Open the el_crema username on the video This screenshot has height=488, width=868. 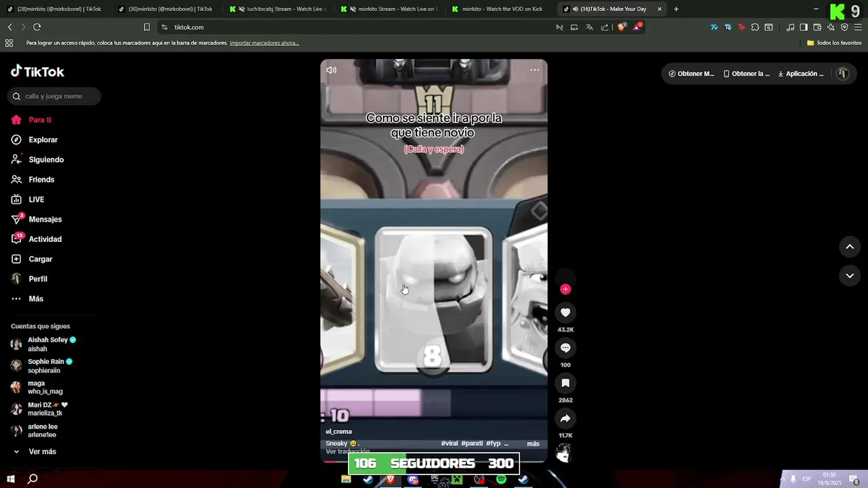pos(338,432)
